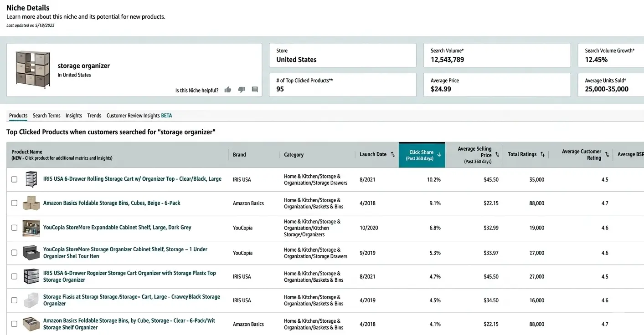Open YouCopia StoreMore Storage Organizer Cabinet Shelf link

pyautogui.click(x=125, y=253)
